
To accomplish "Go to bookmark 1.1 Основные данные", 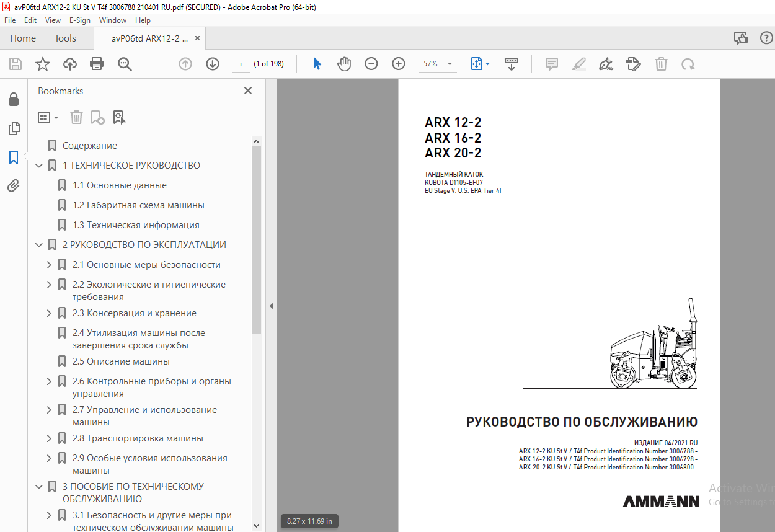I will point(120,185).
